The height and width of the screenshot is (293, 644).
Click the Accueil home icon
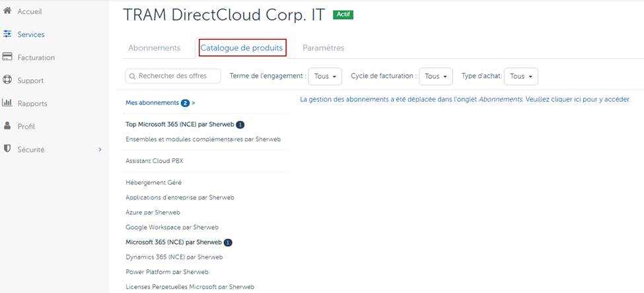7,11
